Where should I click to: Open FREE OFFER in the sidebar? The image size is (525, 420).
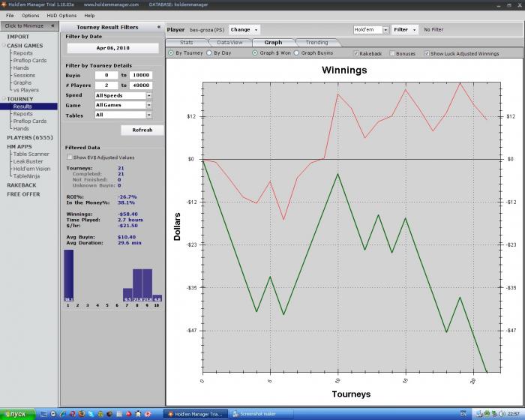(23, 194)
